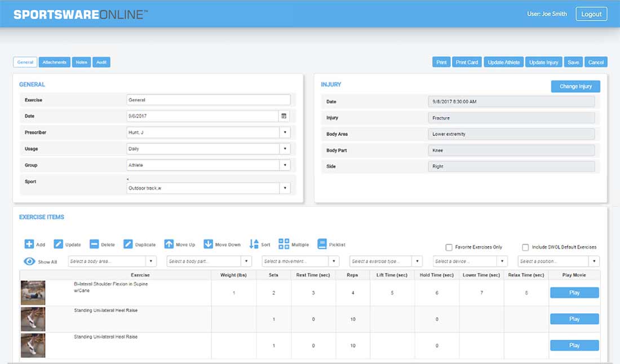Image resolution: width=620 pixels, height=364 pixels.
Task: Check Include SWOL Default Exercises
Action: click(525, 247)
